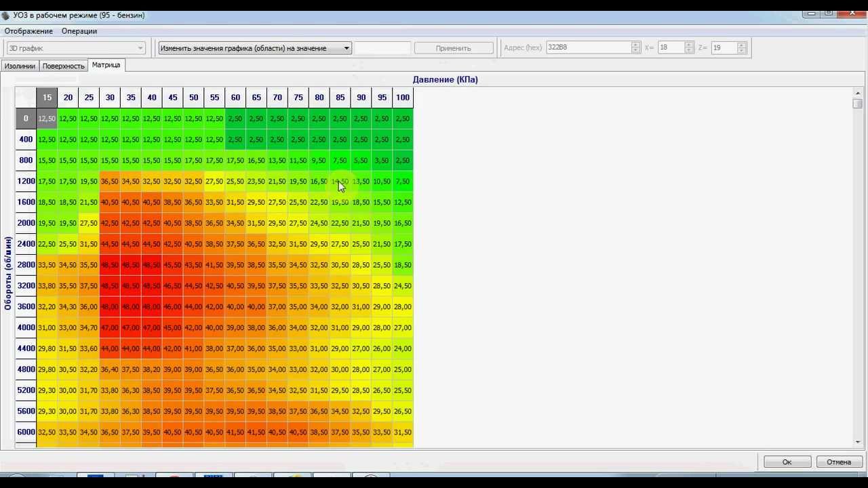Select pressure column header 30
This screenshot has height=488, width=868.
coord(110,98)
